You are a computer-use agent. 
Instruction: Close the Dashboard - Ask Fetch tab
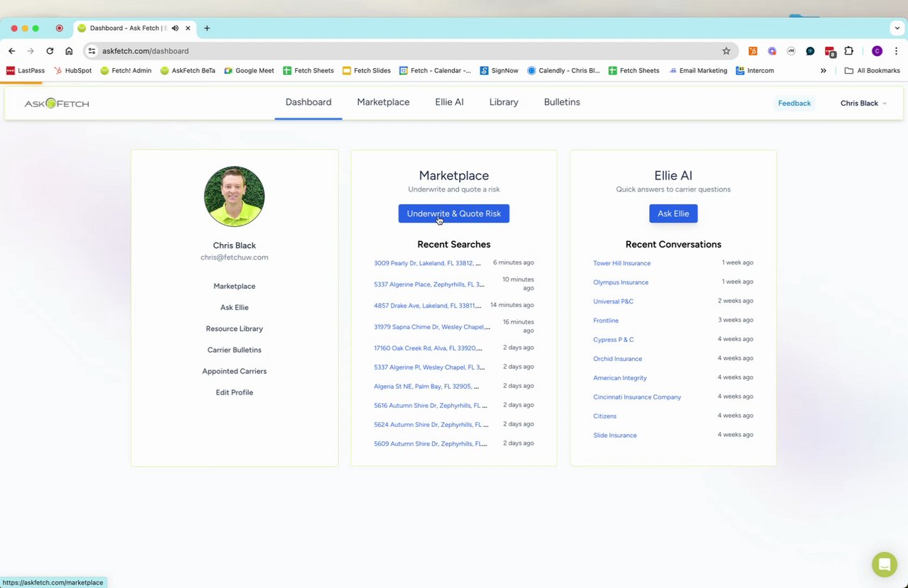188,28
